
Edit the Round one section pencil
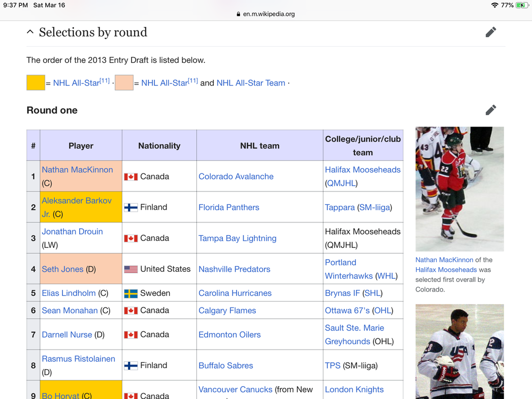coord(491,110)
